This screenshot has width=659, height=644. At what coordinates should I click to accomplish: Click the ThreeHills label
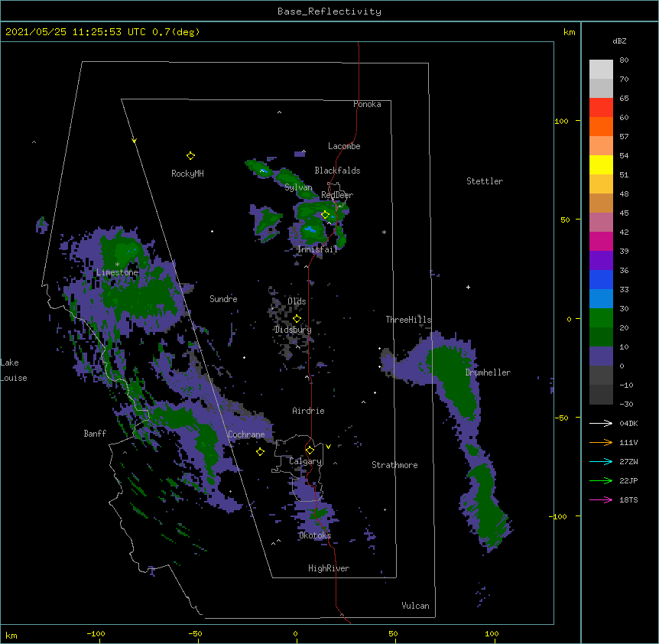click(409, 320)
